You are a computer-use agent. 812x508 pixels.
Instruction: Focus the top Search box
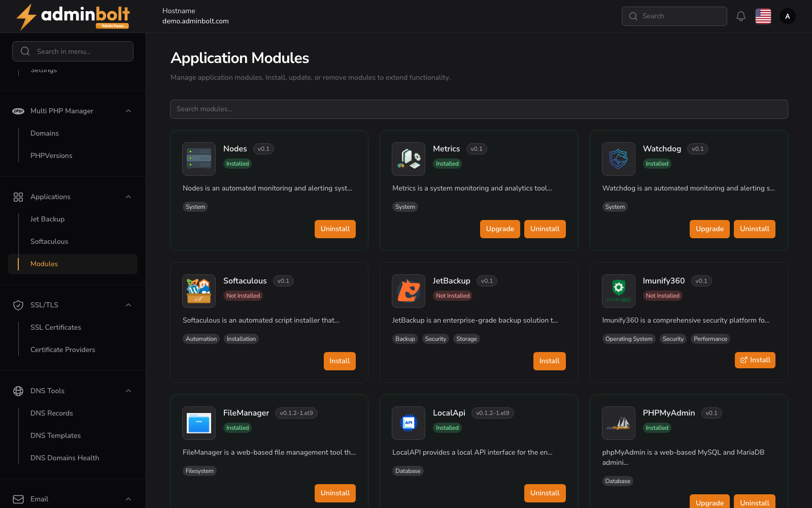pyautogui.click(x=674, y=16)
